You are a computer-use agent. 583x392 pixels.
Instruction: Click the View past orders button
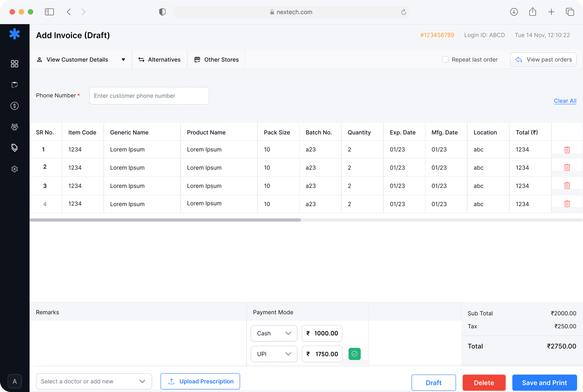(543, 59)
